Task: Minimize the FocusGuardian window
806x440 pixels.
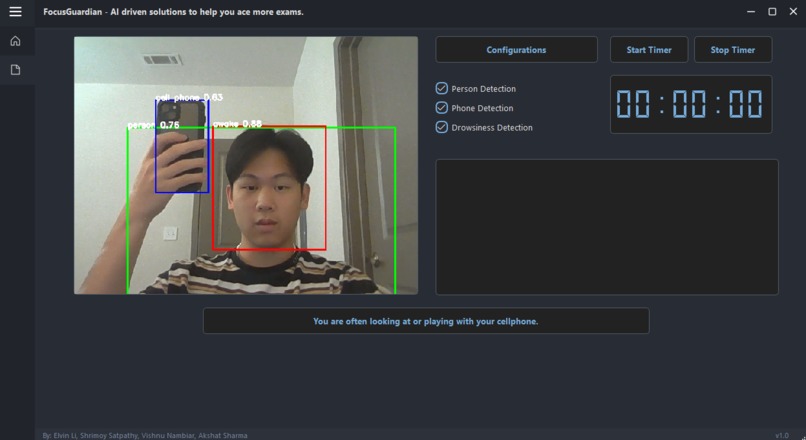Action: [751, 11]
